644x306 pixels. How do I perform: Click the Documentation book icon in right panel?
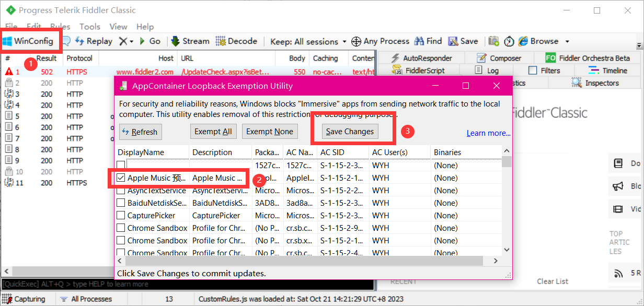point(618,163)
